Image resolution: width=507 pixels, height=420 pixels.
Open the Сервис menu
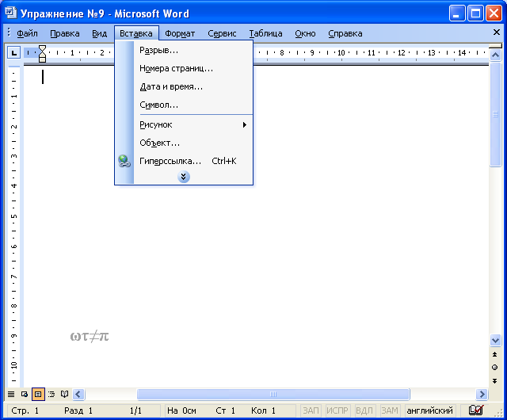pyautogui.click(x=222, y=33)
